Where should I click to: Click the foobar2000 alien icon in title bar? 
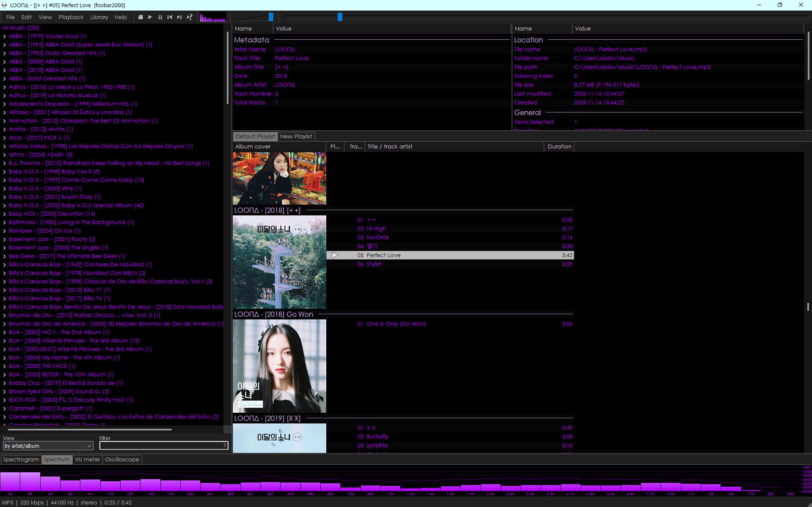(5, 5)
